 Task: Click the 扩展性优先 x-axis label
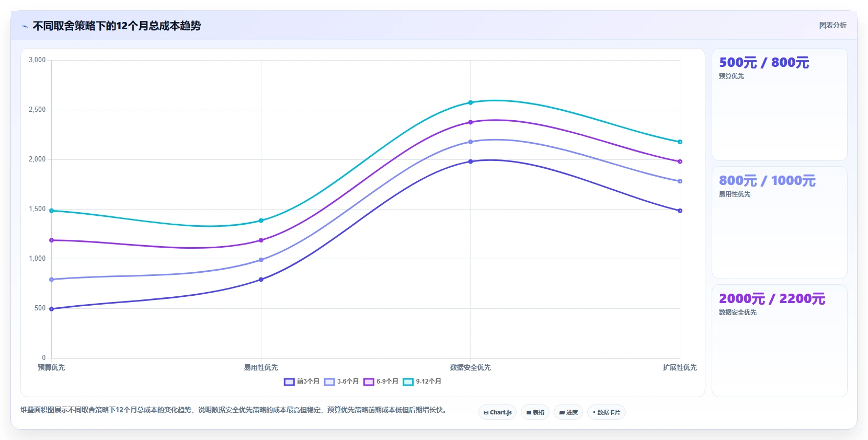680,367
